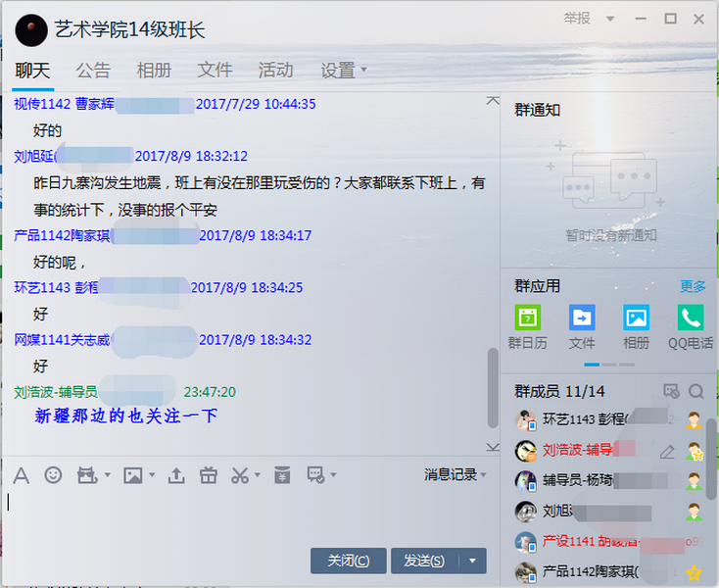
Task: Select member 产设1141 in member list
Action: [607, 542]
